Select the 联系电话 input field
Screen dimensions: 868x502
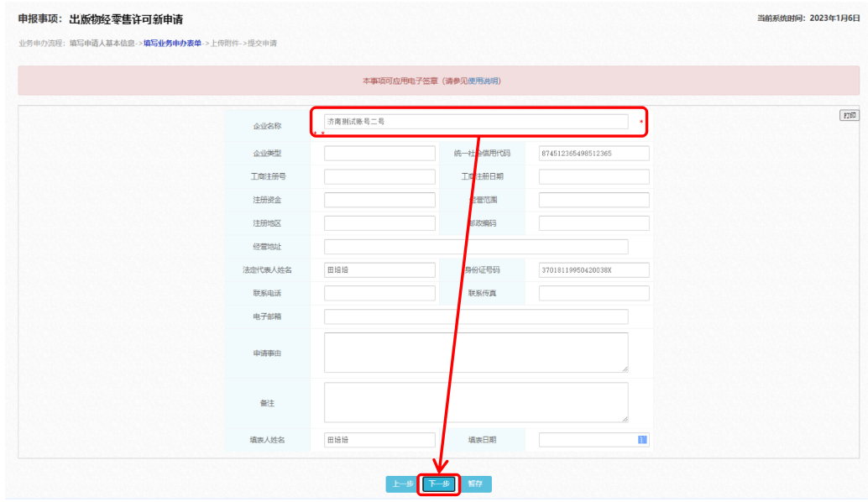click(x=379, y=293)
